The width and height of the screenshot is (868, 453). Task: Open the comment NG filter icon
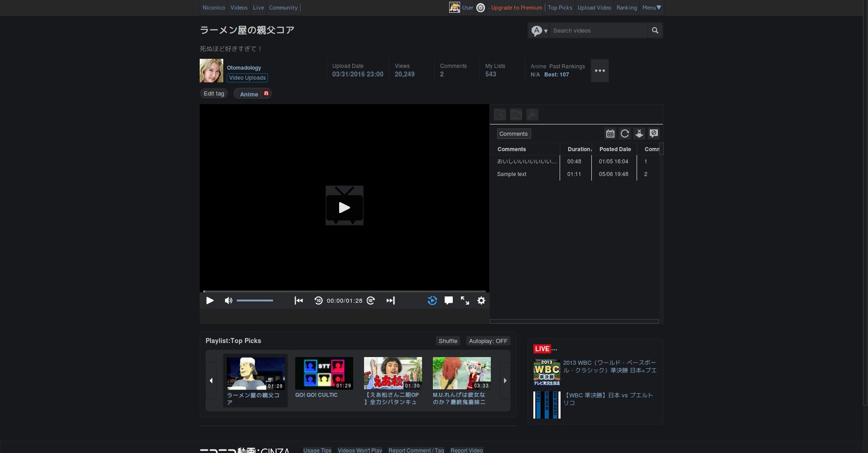pyautogui.click(x=654, y=134)
